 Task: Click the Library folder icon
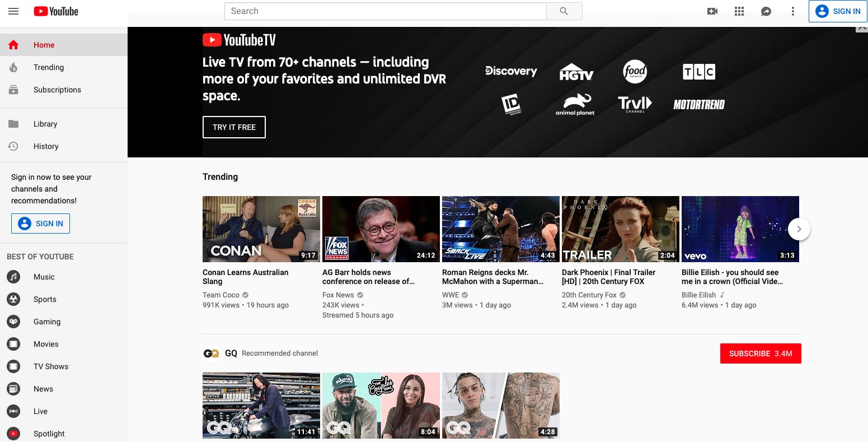point(13,124)
